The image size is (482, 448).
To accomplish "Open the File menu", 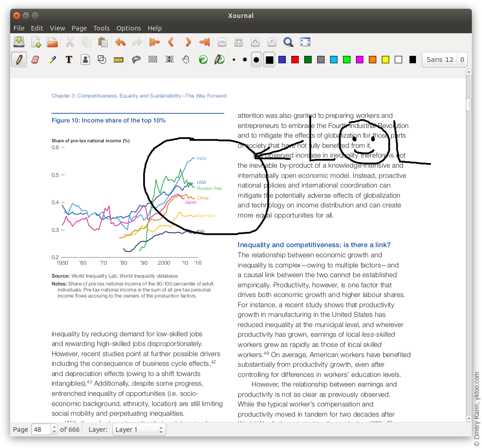I will pos(19,28).
